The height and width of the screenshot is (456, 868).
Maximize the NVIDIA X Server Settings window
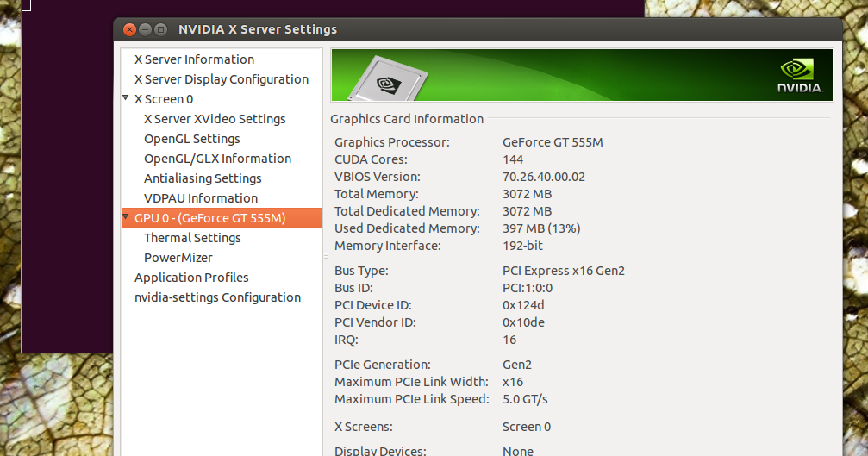(x=160, y=29)
